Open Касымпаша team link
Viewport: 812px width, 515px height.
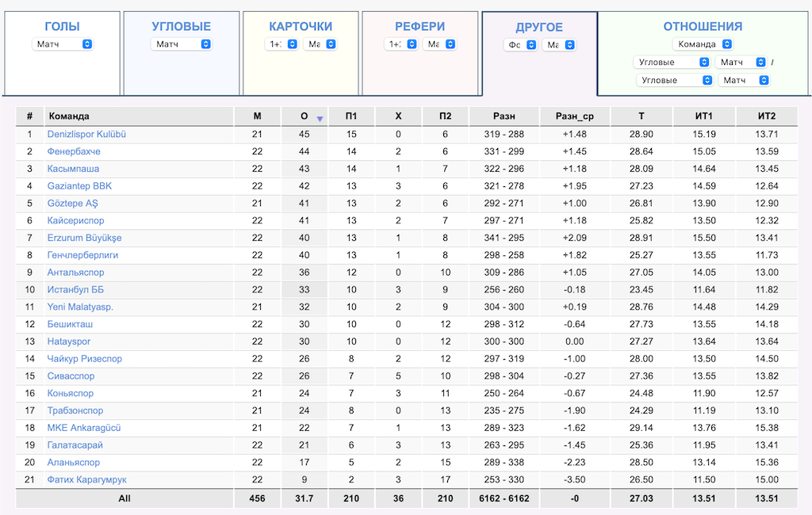tap(73, 169)
